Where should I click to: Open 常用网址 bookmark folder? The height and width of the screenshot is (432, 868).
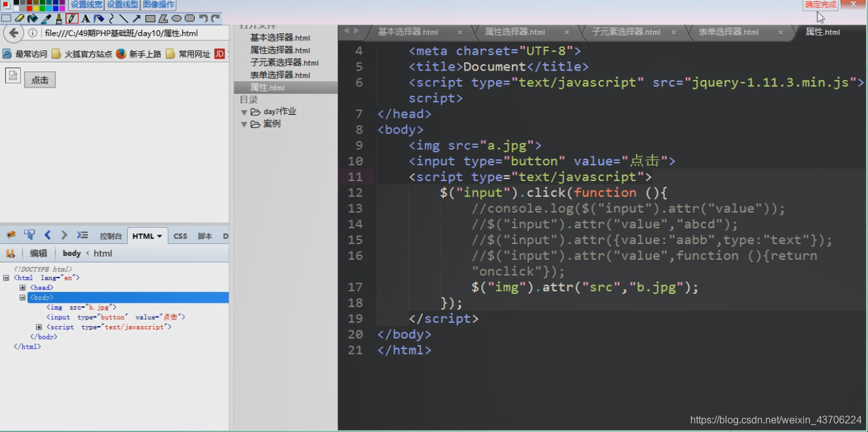188,54
